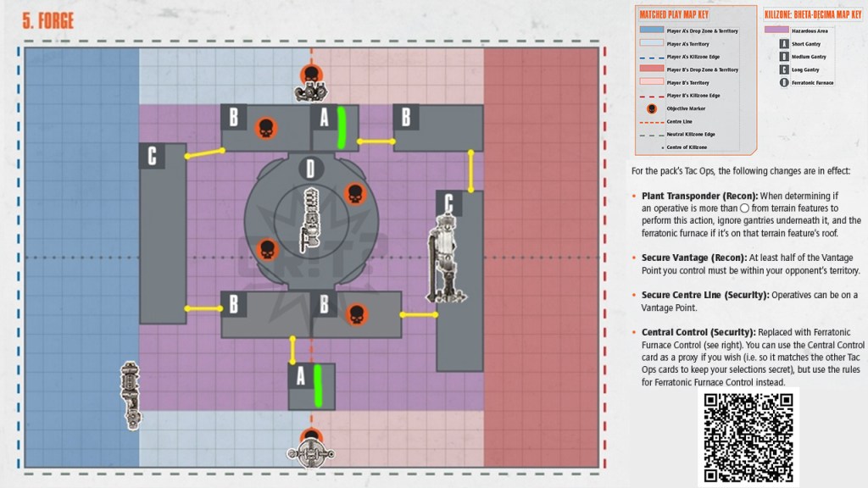Click the Short Gantry icon in the map key
Viewport: 868px width, 488px height.
pos(784,43)
